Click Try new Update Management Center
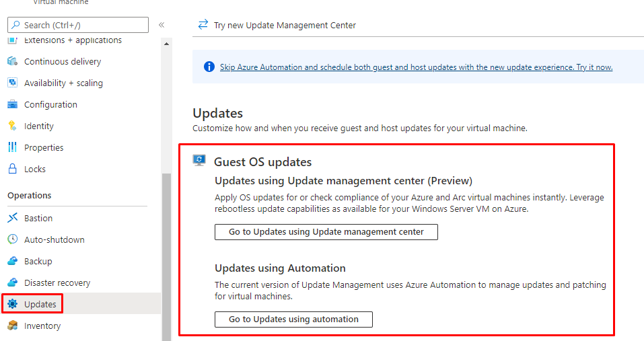 pyautogui.click(x=285, y=25)
